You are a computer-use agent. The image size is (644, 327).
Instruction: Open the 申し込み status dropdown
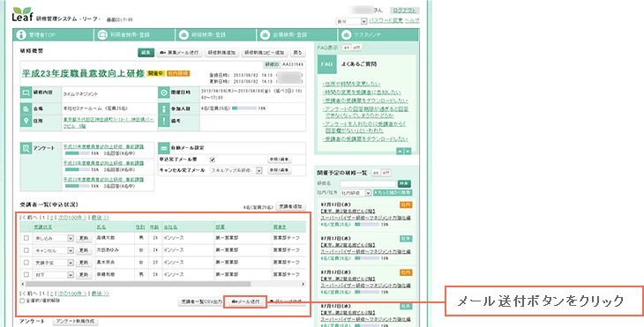[54, 238]
